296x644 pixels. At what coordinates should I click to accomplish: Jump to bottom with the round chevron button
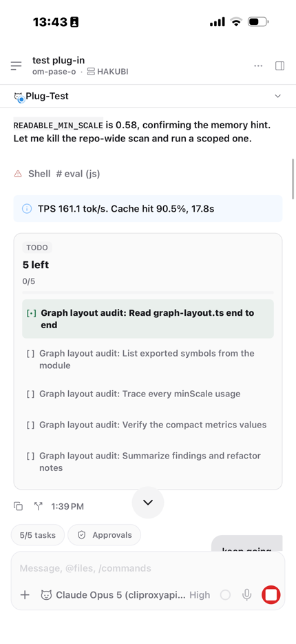[148, 502]
